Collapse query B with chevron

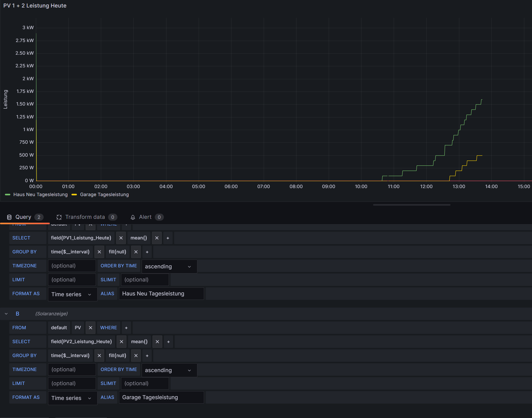tap(6, 314)
